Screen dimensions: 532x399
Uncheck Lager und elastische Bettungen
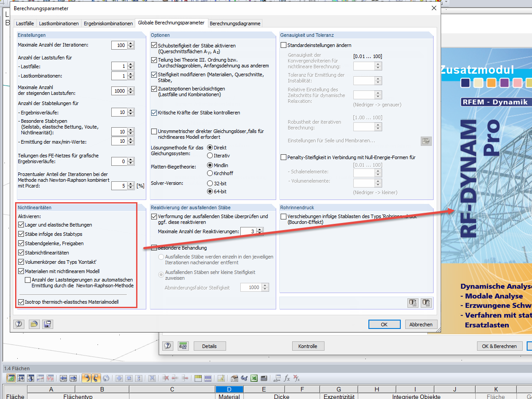pos(21,225)
